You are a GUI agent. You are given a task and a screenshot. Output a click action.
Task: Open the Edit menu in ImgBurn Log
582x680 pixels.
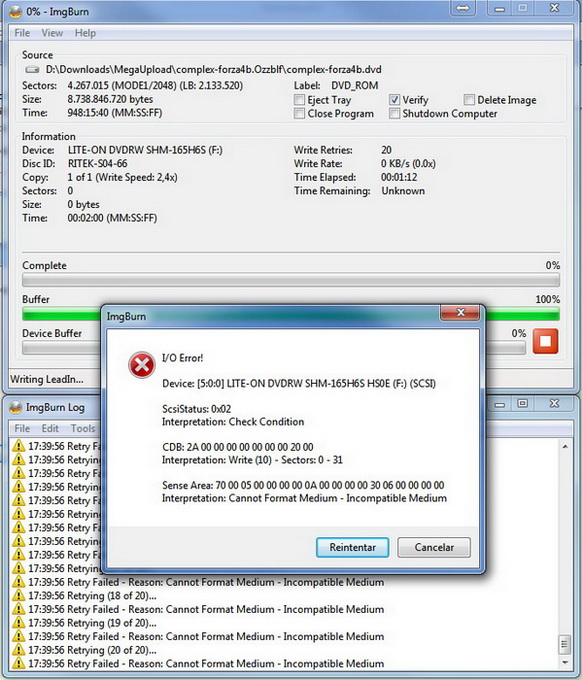click(50, 428)
